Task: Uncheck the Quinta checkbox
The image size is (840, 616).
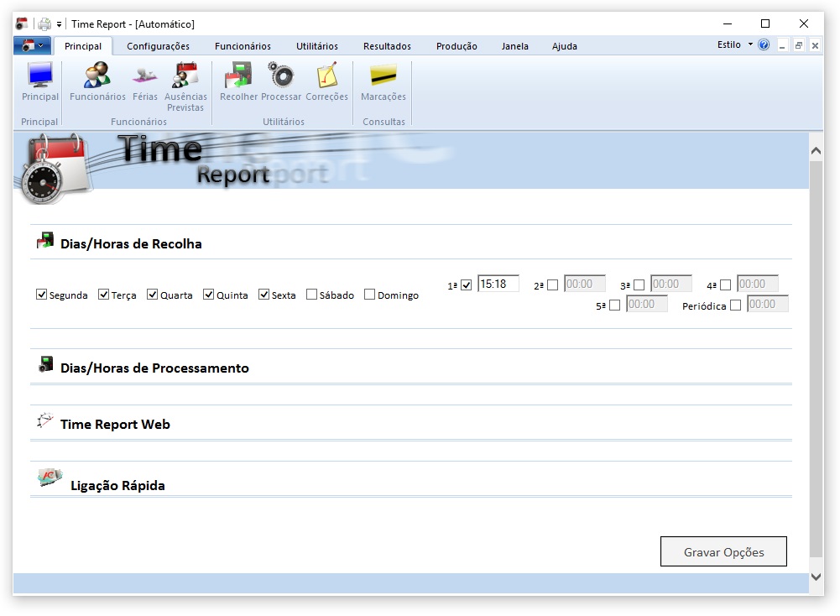Action: (x=208, y=295)
